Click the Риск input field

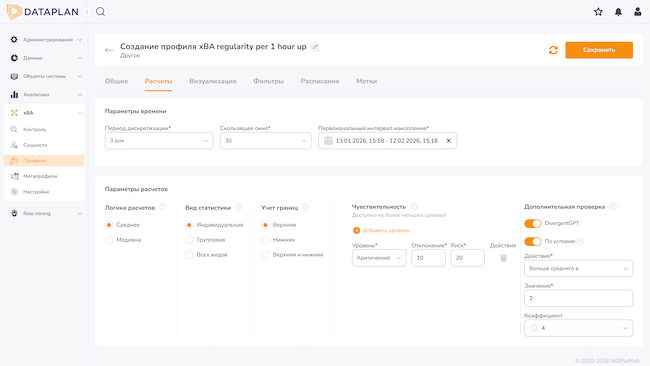[468, 258]
